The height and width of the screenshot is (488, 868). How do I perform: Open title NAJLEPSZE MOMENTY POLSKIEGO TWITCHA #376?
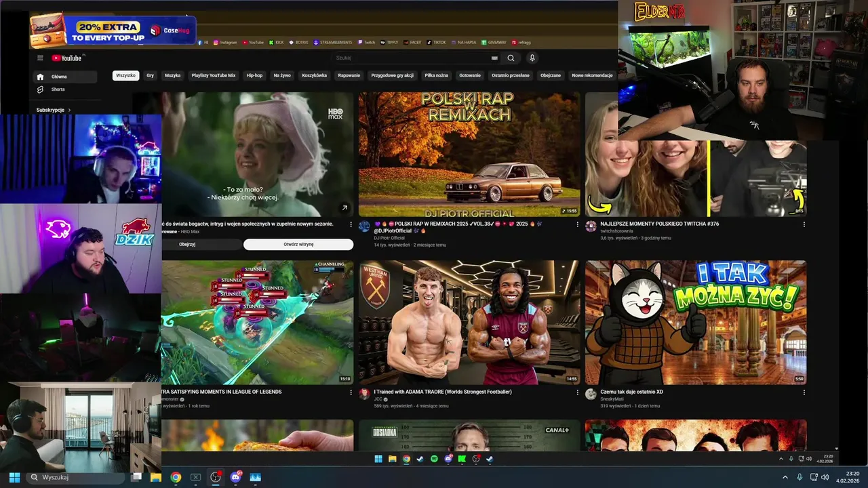[659, 224]
